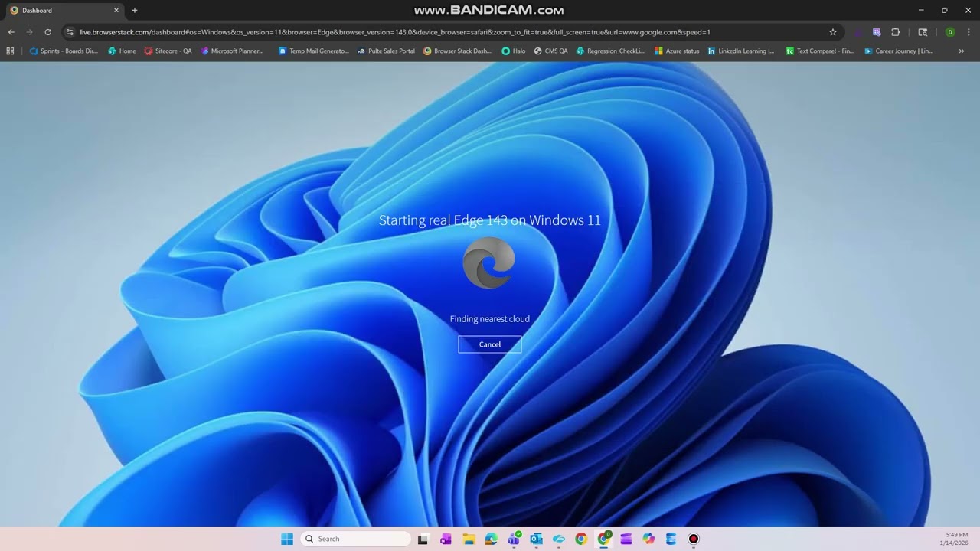980x551 pixels.
Task: Open the purple striped app on taskbar
Action: click(x=626, y=539)
